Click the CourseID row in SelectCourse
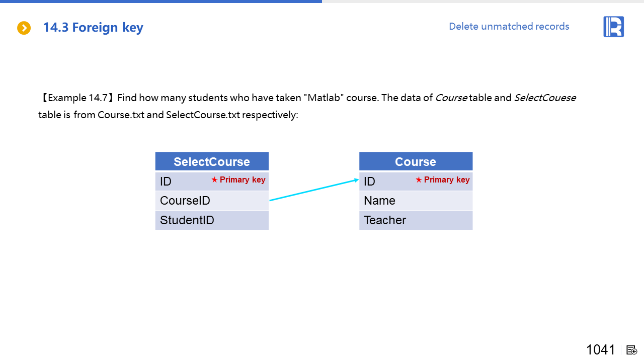Screen dimensions: 644x362 coord(212,201)
